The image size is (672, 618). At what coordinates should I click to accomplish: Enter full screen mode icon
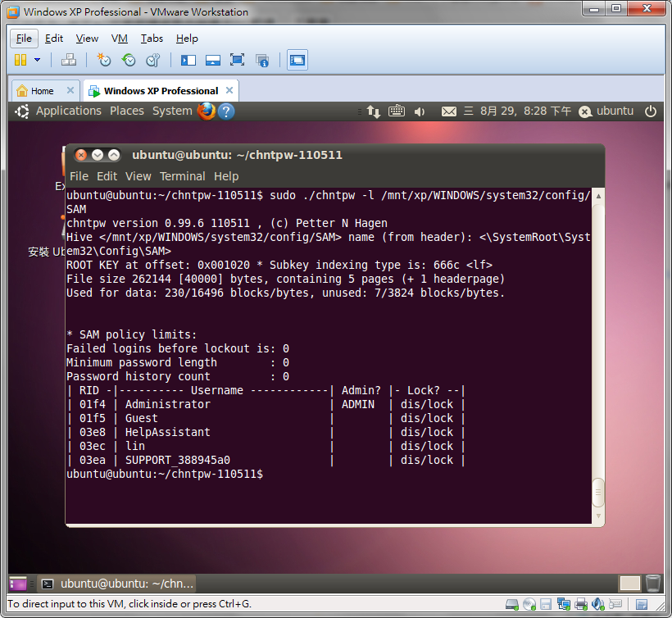click(237, 60)
